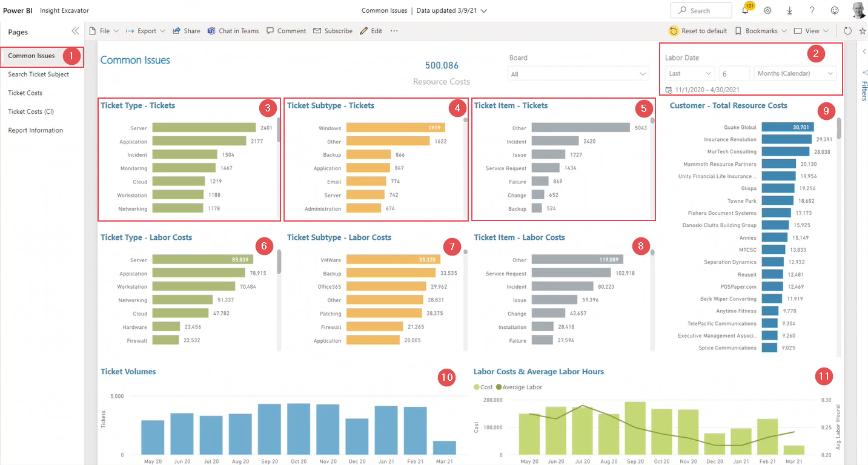
Task: Select the Incident bar in Ticket Item - Tickets
Action: tap(555, 141)
